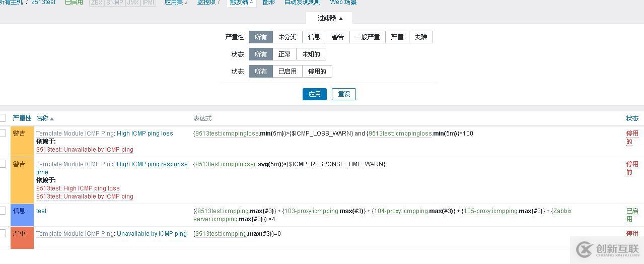Toggle the select-all checkbox in table header
The width and height of the screenshot is (644, 264).
3,118
